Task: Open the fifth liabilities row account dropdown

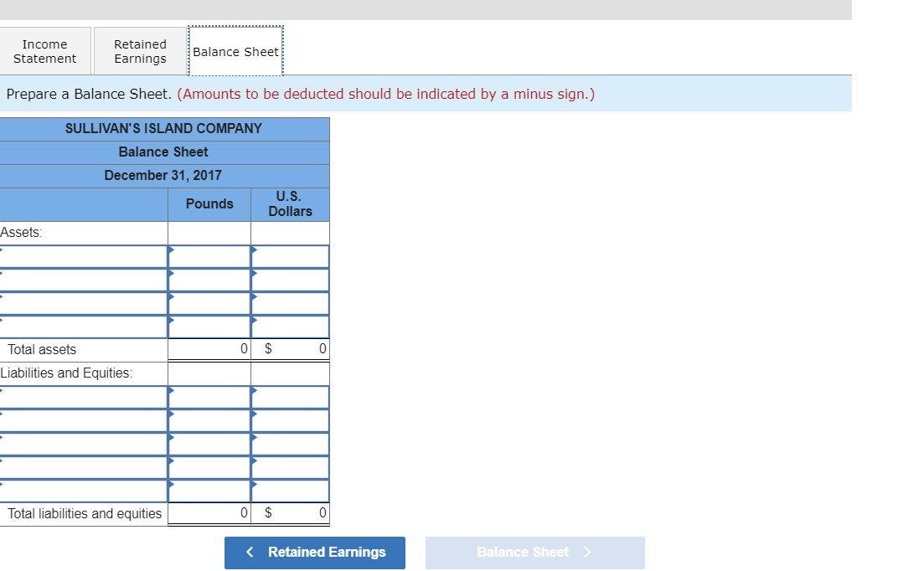Action: [84, 491]
